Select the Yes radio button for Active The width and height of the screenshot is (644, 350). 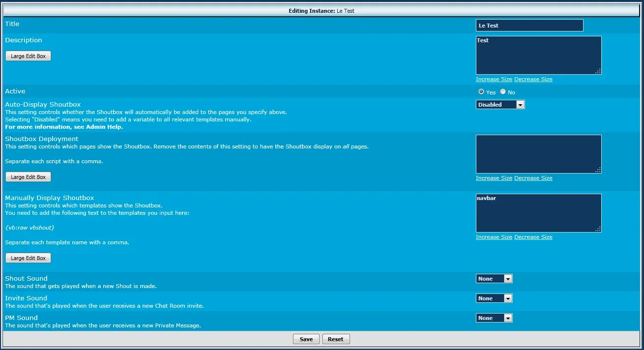(x=481, y=91)
